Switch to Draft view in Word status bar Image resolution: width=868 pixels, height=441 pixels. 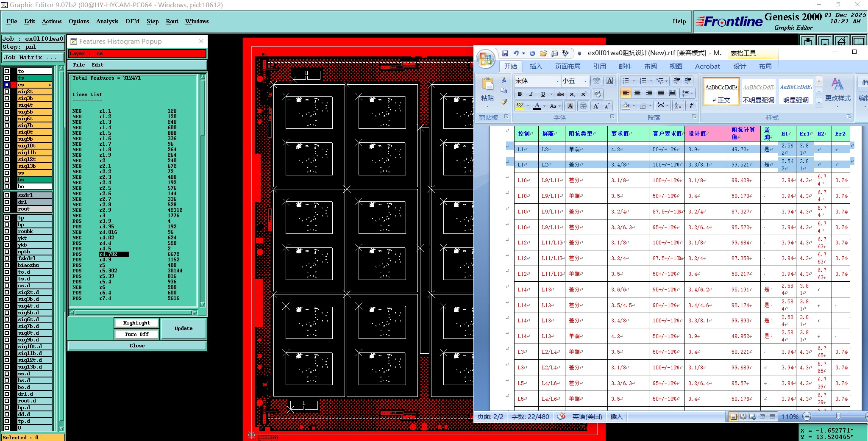(773, 417)
